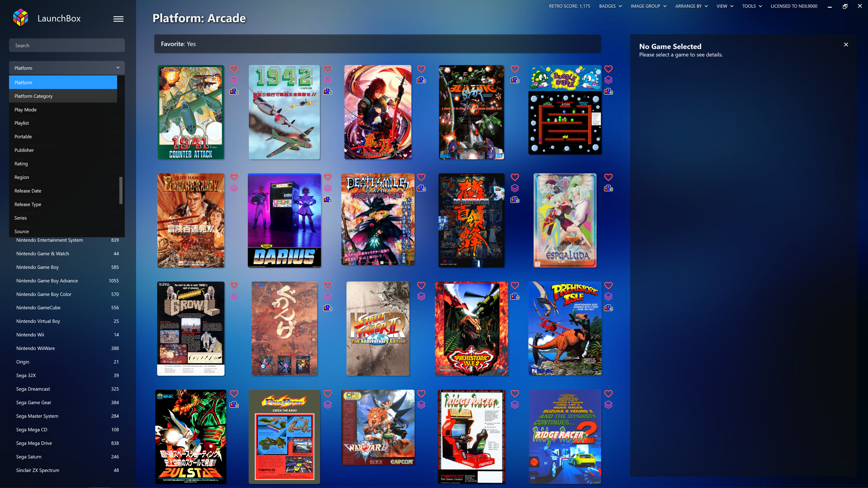The height and width of the screenshot is (488, 868).
Task: Click layers badge beside Bubble Bobble cover
Action: [x=608, y=80]
